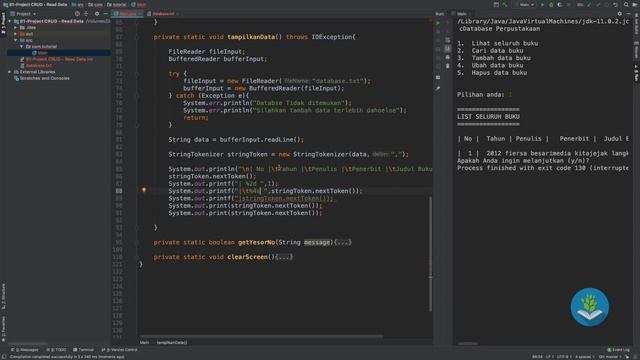This screenshot has width=640, height=360.
Task: Switch to Main.java editor tab
Action: (x=127, y=13)
